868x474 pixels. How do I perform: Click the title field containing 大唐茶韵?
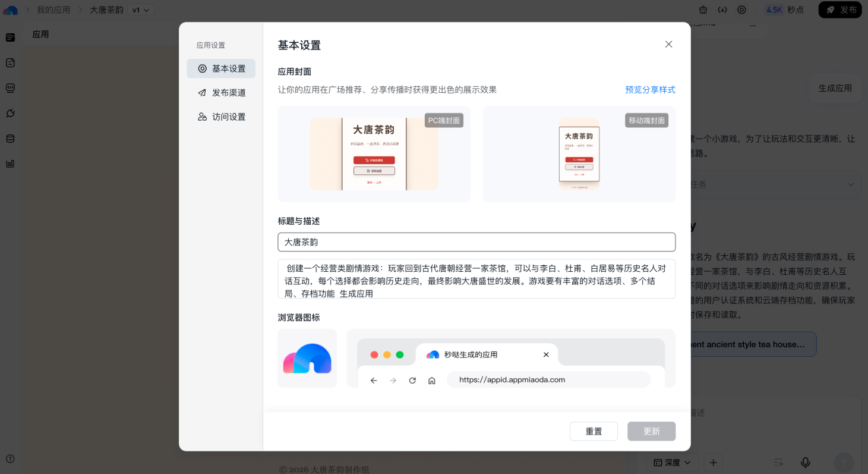476,242
